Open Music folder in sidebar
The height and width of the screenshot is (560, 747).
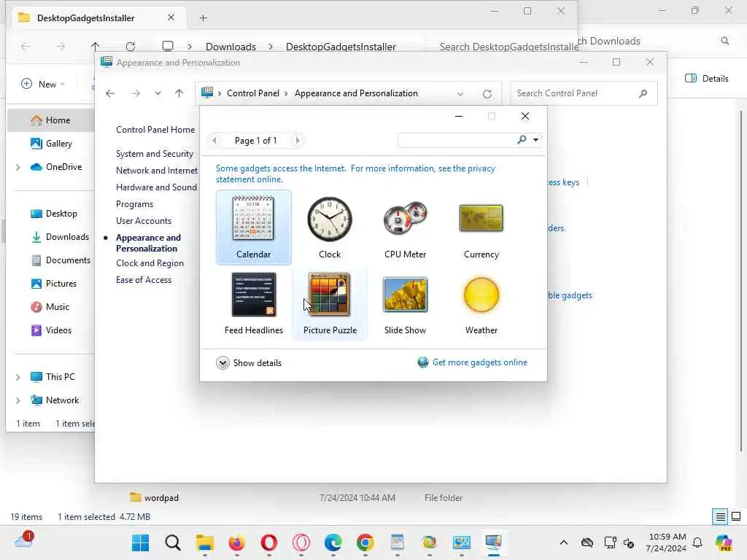tap(50, 307)
